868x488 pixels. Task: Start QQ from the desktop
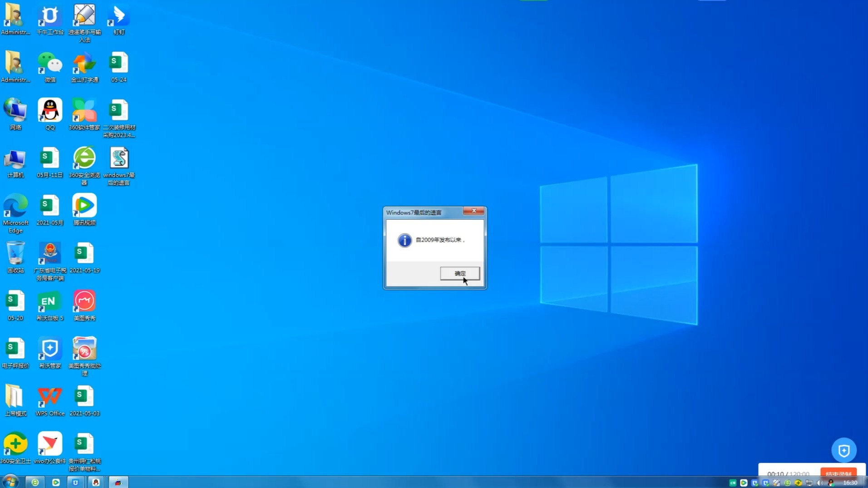(50, 110)
